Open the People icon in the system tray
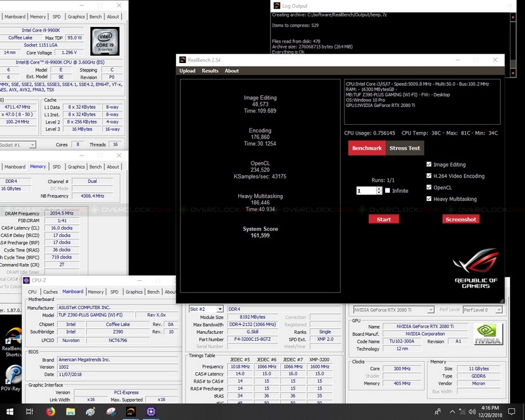The height and width of the screenshot is (420, 525). pos(438,411)
